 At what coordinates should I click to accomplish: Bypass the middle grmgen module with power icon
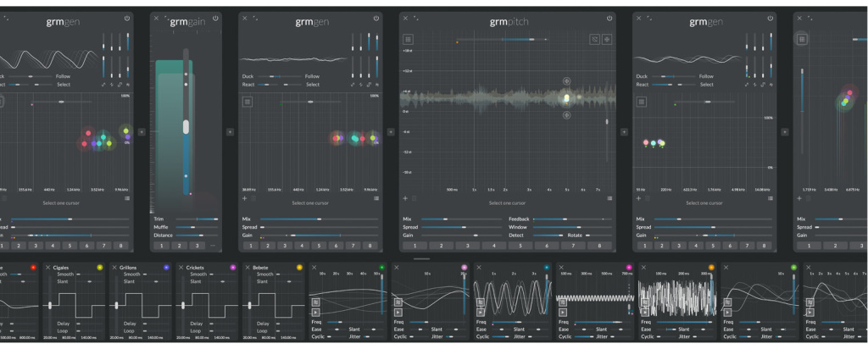tap(376, 19)
